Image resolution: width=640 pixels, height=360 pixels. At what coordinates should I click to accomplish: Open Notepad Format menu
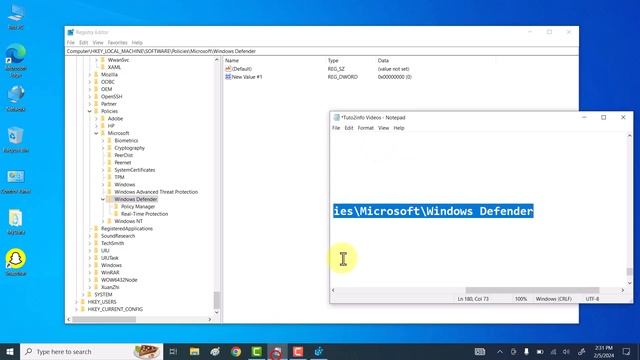point(365,128)
